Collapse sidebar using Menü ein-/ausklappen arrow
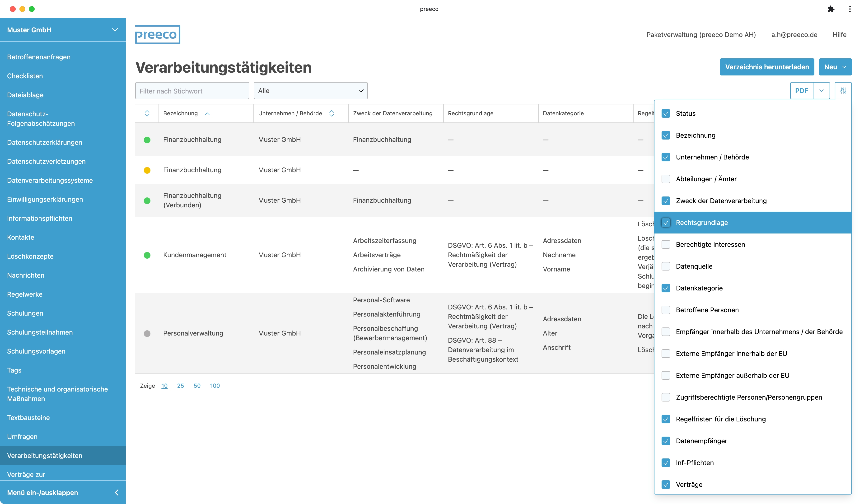Image resolution: width=859 pixels, height=504 pixels. point(117,492)
